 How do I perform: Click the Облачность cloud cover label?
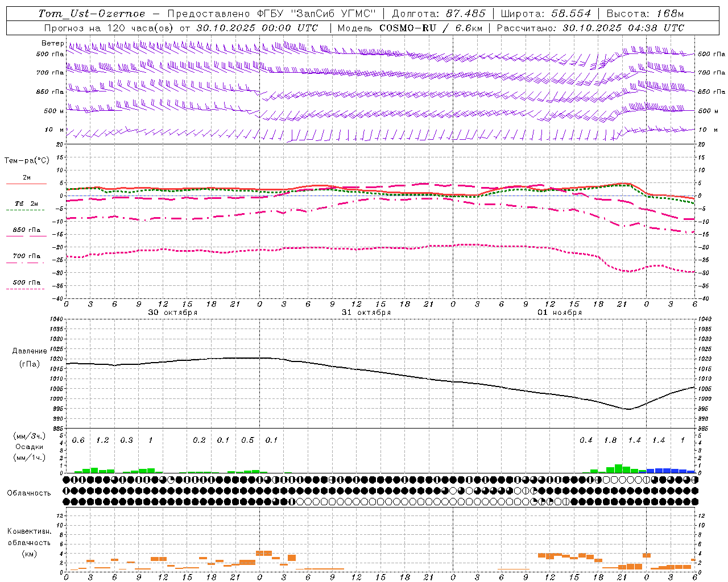point(29,493)
